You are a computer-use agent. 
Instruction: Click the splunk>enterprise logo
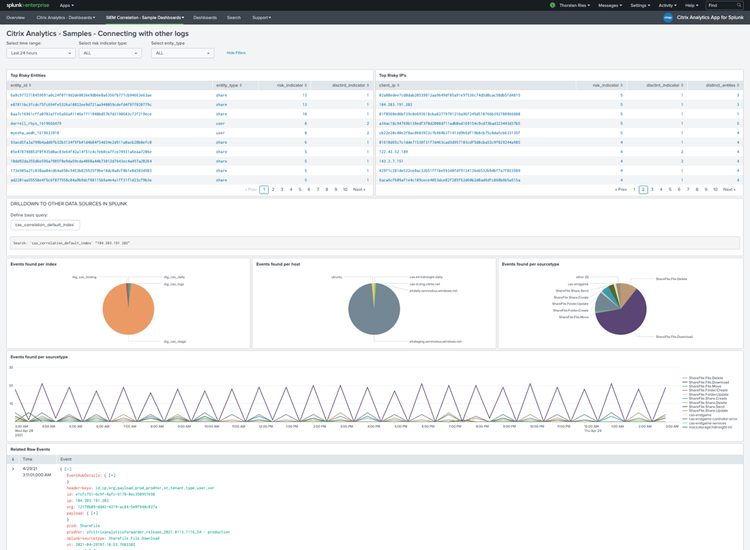pyautogui.click(x=28, y=5)
